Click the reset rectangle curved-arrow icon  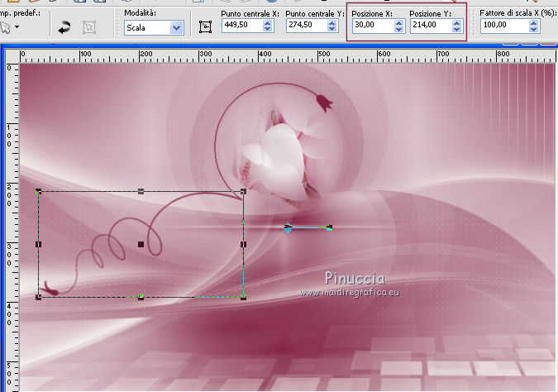[64, 27]
